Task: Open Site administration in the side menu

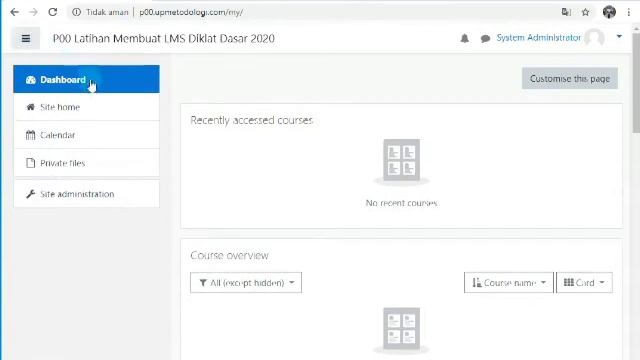Action: point(87,194)
